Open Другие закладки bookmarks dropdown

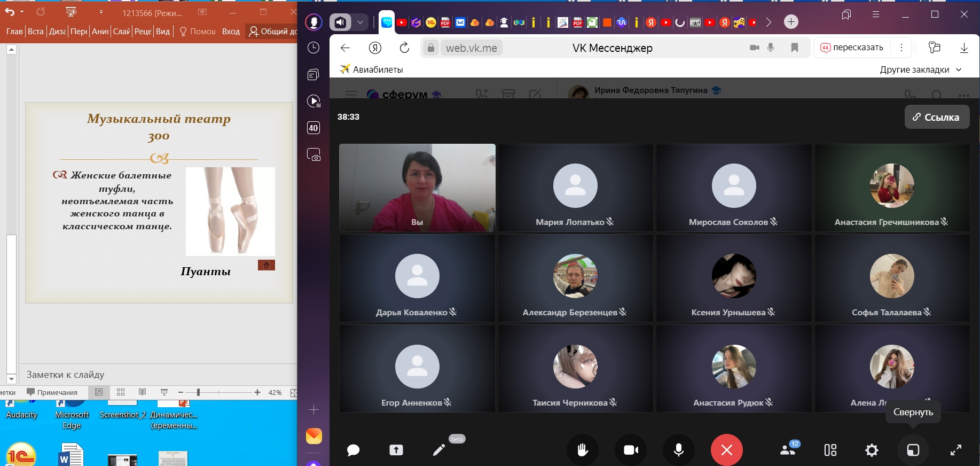pos(921,69)
